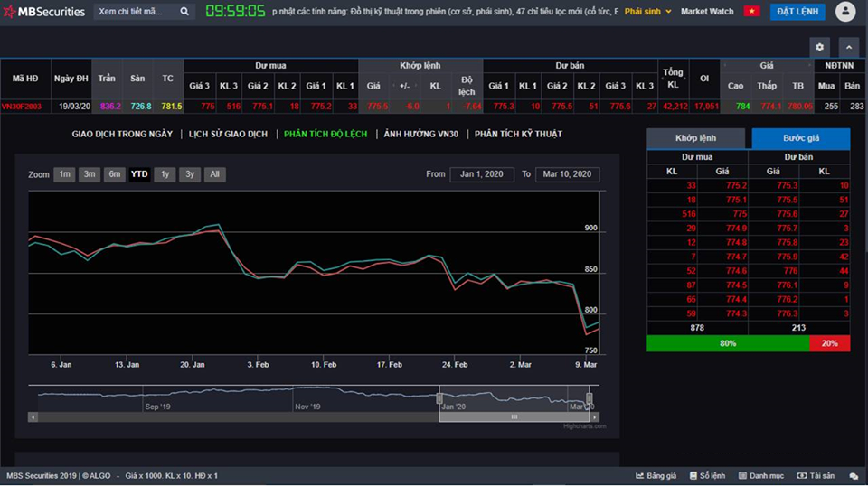Open the ẢNH HƯỞNG VN30 tab

click(x=420, y=134)
